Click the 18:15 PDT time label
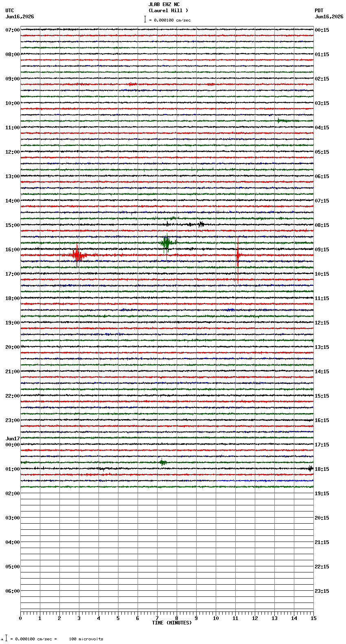The image size is (346, 644). (x=322, y=469)
